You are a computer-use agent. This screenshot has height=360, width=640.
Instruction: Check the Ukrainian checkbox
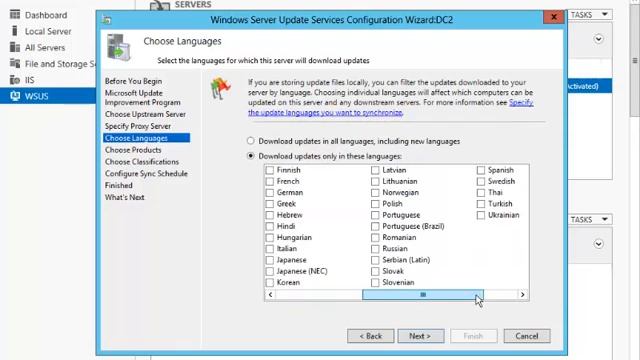point(481,215)
